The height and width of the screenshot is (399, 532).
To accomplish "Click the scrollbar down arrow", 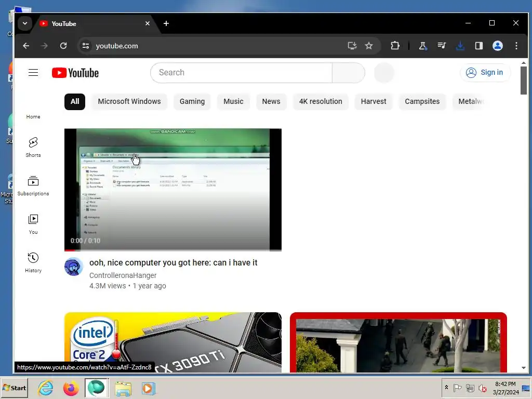I will (524, 368).
